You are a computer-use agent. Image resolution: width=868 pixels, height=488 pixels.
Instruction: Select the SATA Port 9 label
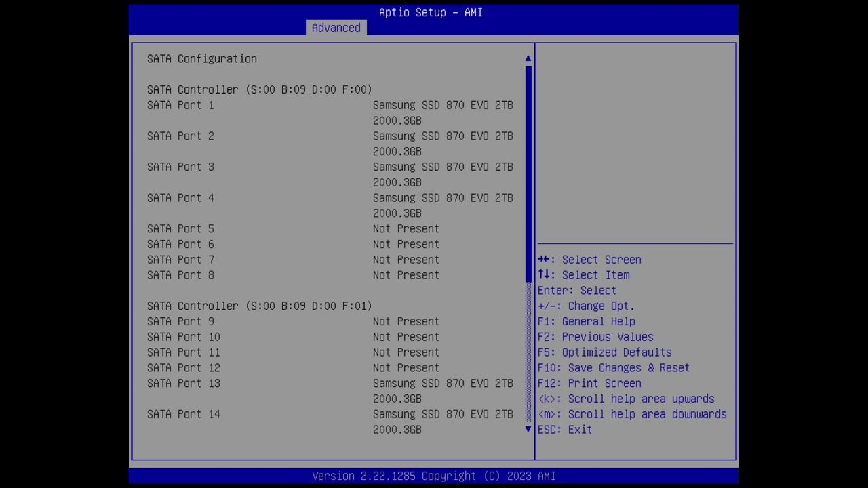tap(180, 321)
